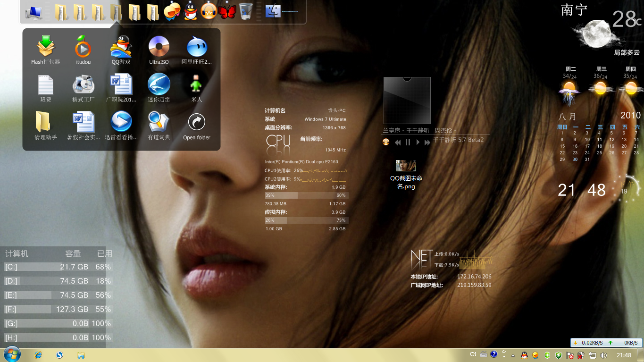644x362 pixels.
Task: Click the 系统内存 usage bar
Action: [x=306, y=195]
